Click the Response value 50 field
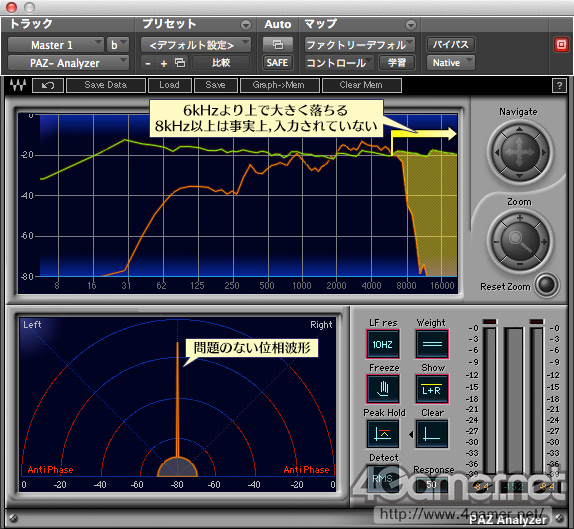The width and height of the screenshot is (574, 529). coord(432,484)
